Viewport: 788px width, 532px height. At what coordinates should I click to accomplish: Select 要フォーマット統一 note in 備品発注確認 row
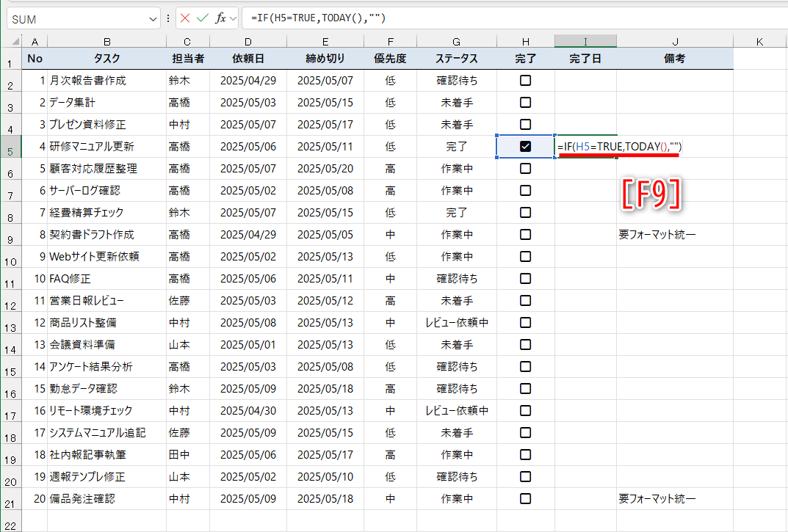(675, 499)
